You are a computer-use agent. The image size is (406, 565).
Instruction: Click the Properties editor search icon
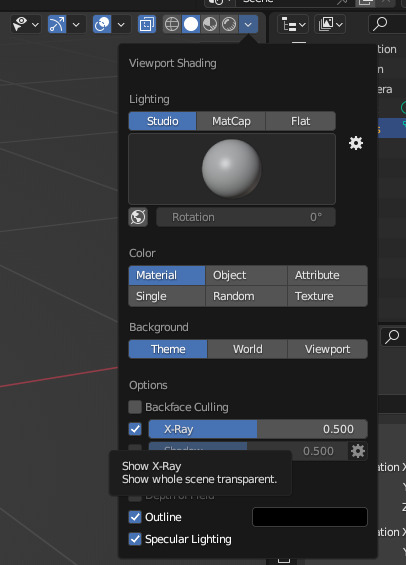point(392,337)
